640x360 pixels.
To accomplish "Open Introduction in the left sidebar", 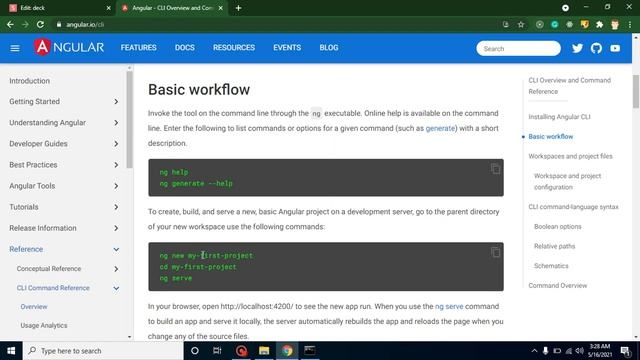I will click(x=29, y=81).
